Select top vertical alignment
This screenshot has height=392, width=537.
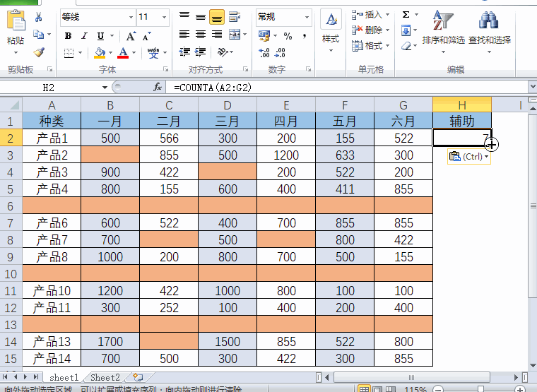(x=184, y=16)
